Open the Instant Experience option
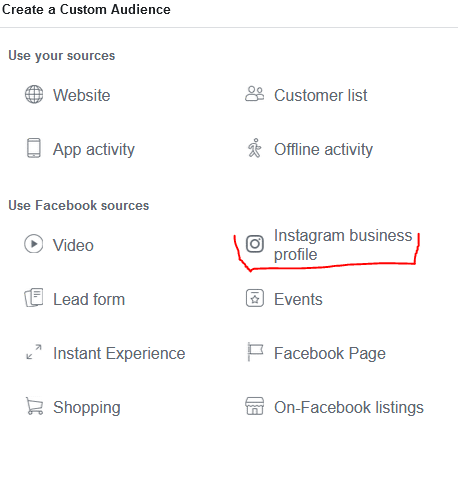This screenshot has width=458, height=486. pyautogui.click(x=119, y=353)
